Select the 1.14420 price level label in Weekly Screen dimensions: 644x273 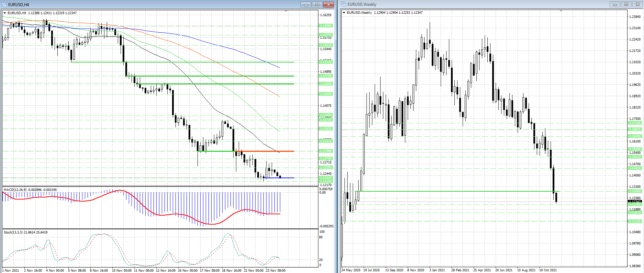[x=635, y=168]
